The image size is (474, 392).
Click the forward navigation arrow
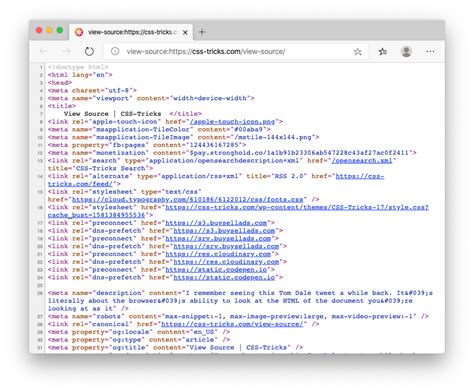(x=66, y=51)
